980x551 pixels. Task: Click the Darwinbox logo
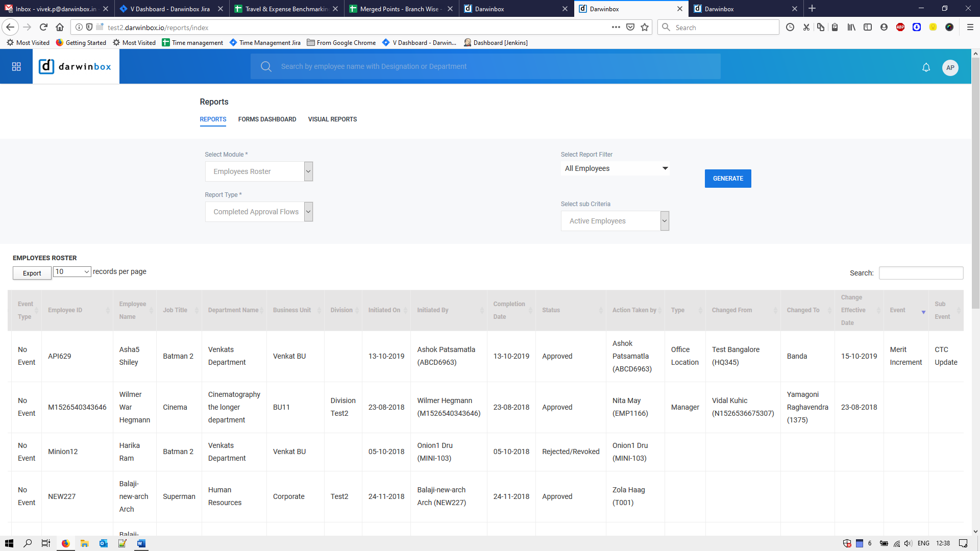(76, 66)
